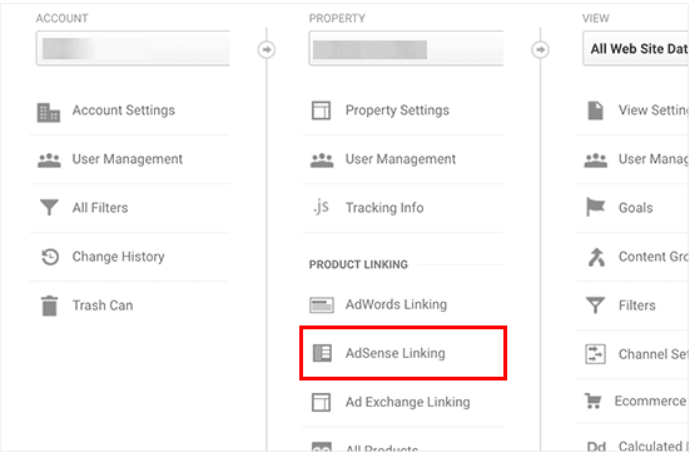Open property-level User Management
Image resolution: width=690 pixels, height=457 pixels.
point(400,159)
